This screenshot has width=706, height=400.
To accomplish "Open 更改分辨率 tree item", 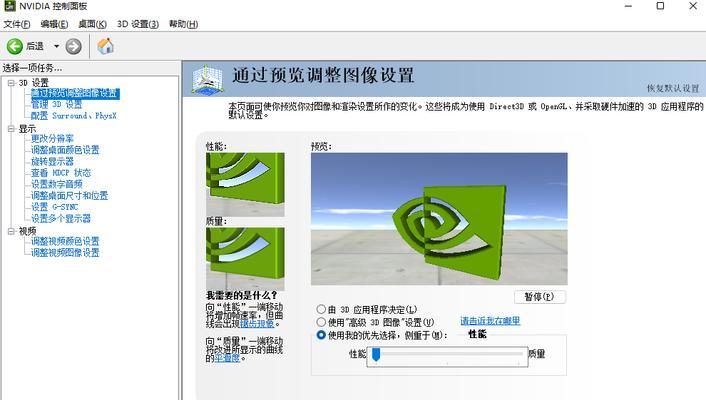I will (52, 138).
